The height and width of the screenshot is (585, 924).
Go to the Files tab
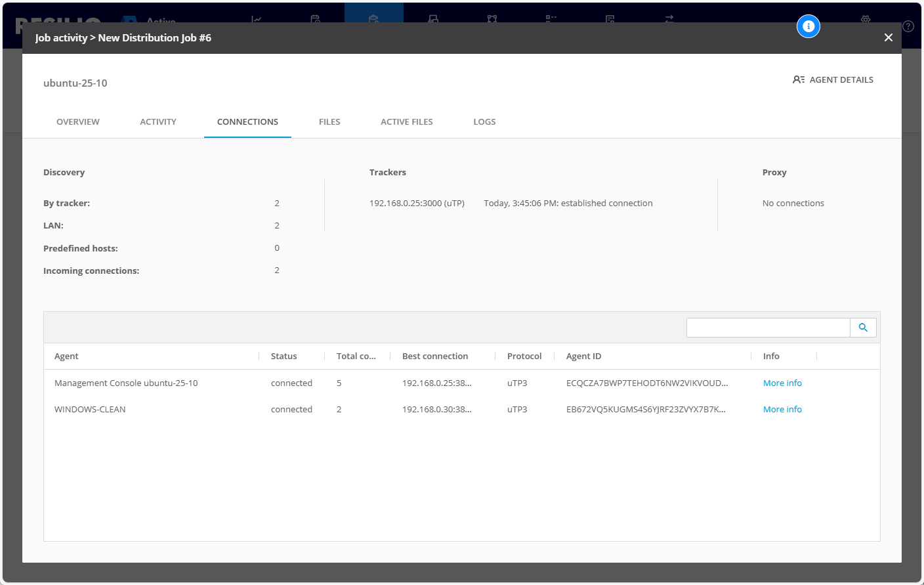point(329,121)
